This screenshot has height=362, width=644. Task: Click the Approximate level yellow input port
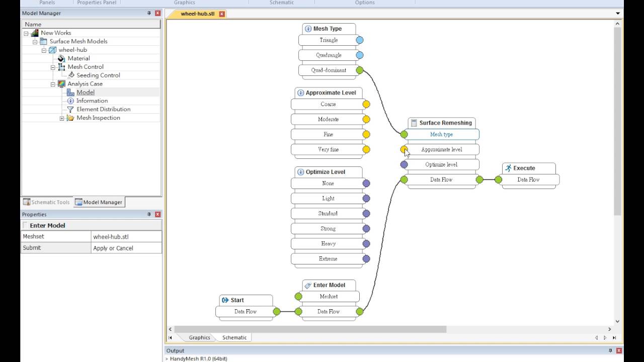click(x=404, y=149)
